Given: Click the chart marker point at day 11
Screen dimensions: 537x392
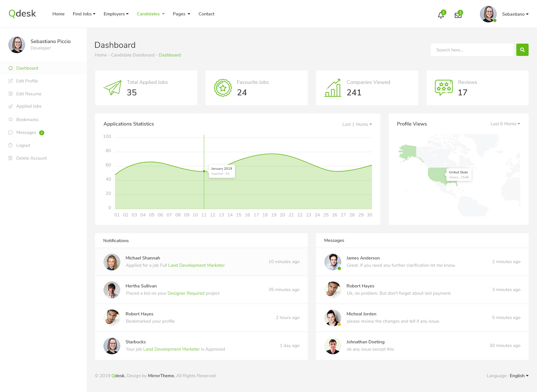Looking at the screenshot, I should [204, 171].
